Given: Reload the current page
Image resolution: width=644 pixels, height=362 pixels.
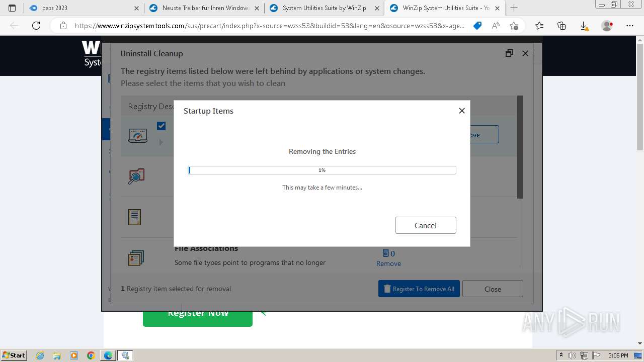Looking at the screenshot, I should pyautogui.click(x=36, y=26).
